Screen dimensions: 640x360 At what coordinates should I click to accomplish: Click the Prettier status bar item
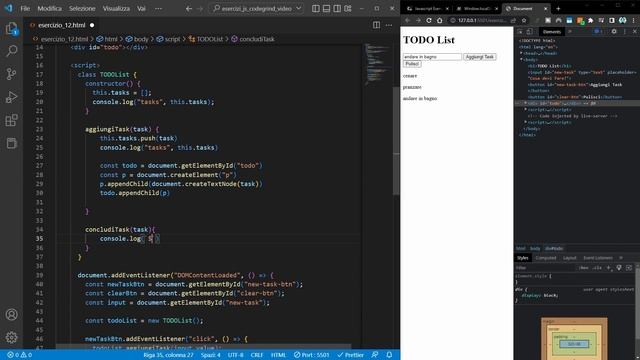350,355
